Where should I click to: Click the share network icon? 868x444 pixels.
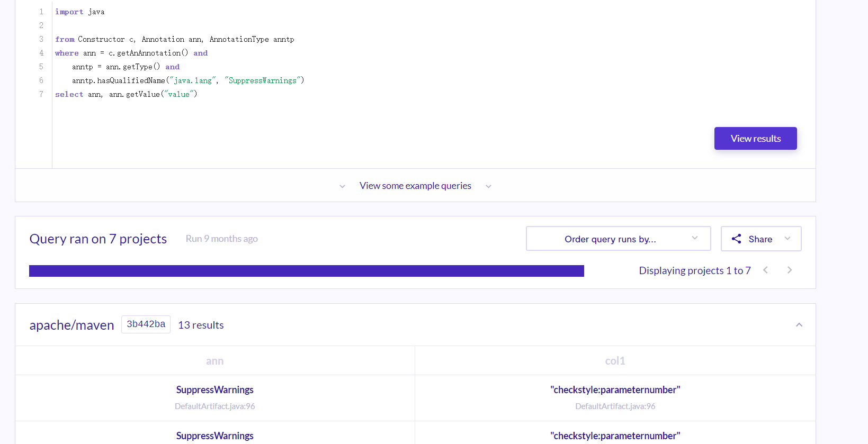coord(736,239)
